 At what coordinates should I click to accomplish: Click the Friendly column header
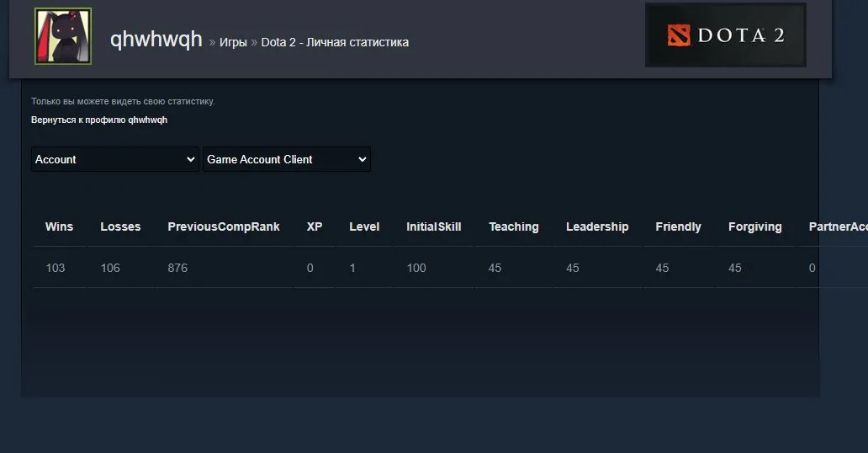pyautogui.click(x=678, y=226)
